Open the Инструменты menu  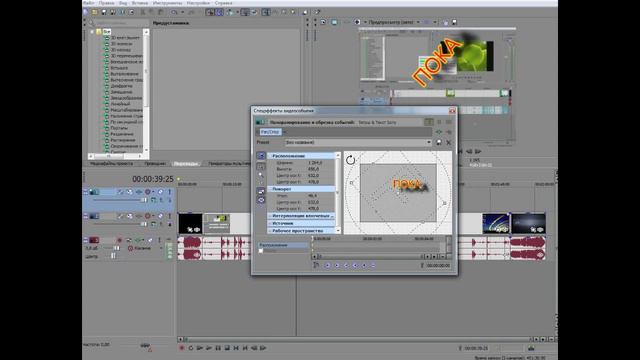point(168,3)
